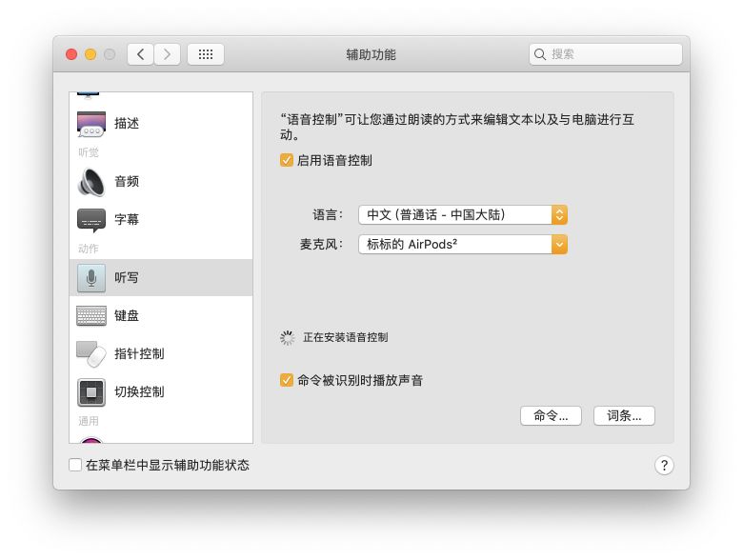
Task: Select 切换控制 in the sidebar list
Action: (x=161, y=392)
